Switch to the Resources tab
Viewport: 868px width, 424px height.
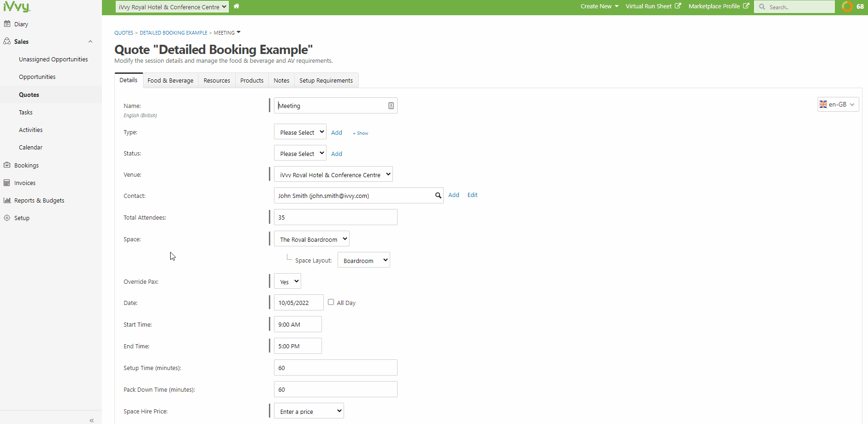217,80
